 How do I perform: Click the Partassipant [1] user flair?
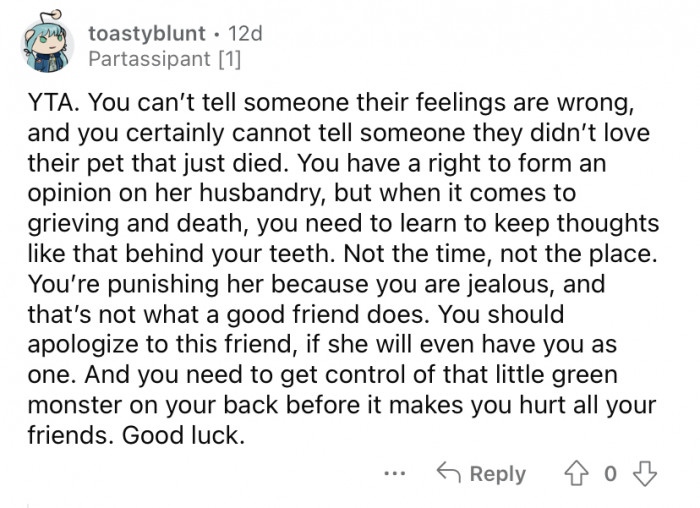tap(164, 59)
